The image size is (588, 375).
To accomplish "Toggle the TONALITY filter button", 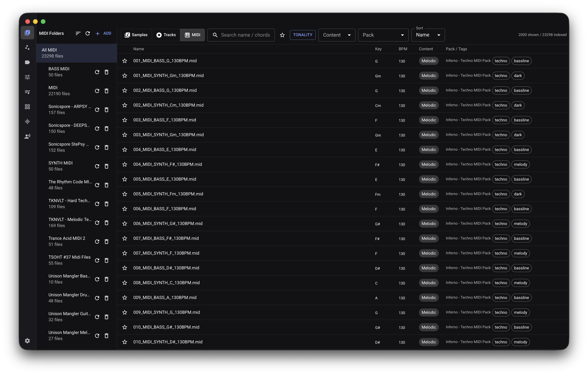I will 303,35.
